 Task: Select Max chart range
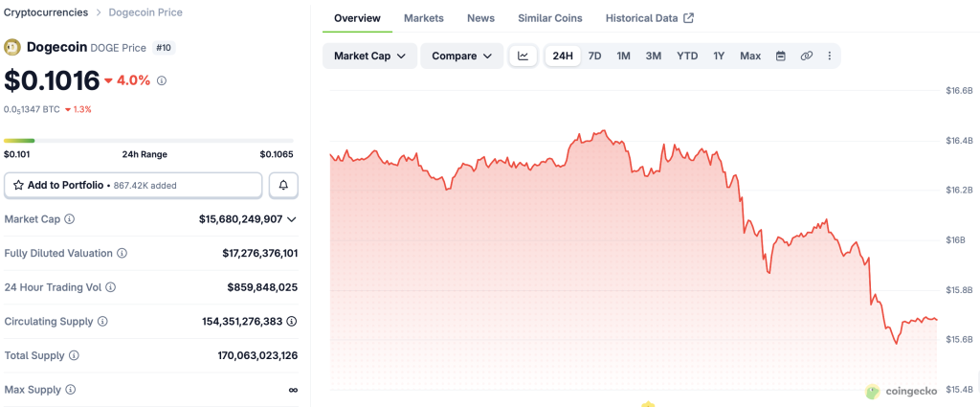750,56
